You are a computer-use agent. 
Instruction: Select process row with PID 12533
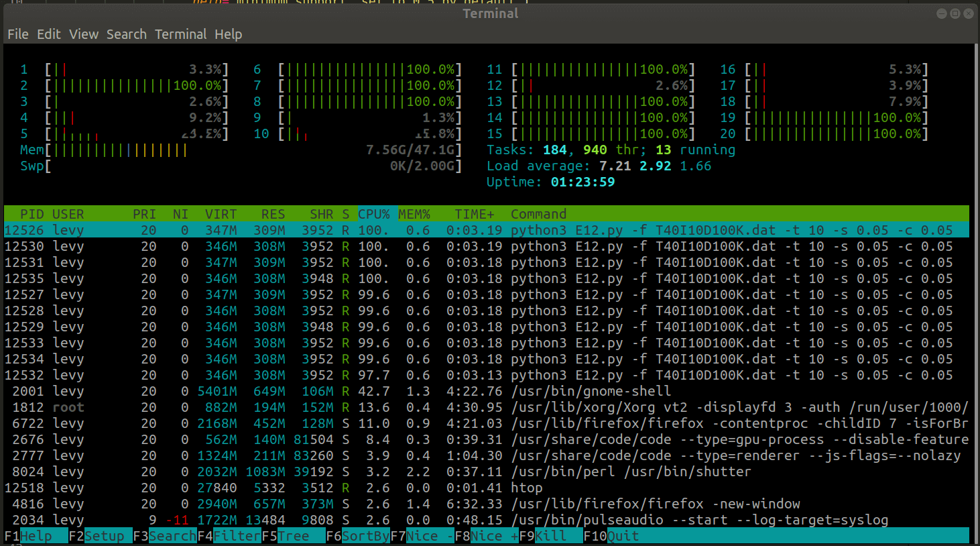pyautogui.click(x=487, y=343)
